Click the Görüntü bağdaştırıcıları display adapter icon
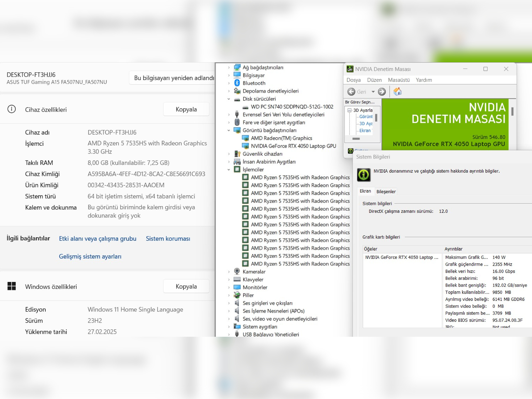Screen dimensions: 532x399 point(237,130)
